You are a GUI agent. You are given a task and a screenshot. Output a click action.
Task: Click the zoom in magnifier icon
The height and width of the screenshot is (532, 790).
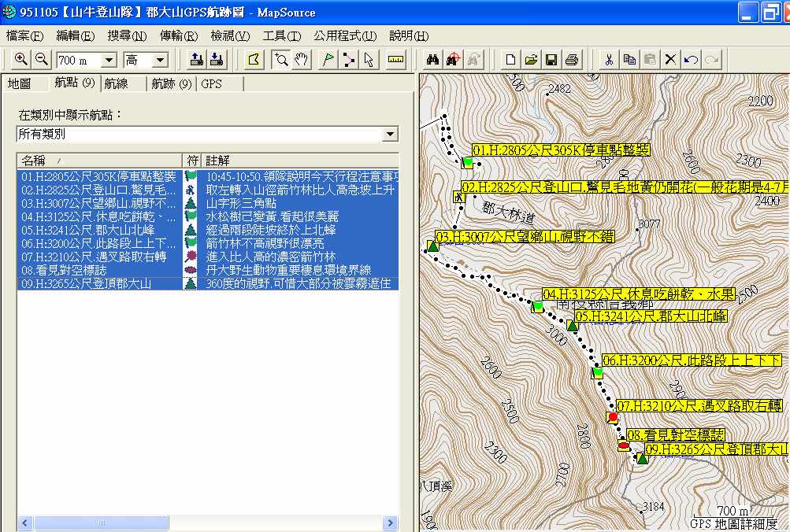tap(20, 60)
